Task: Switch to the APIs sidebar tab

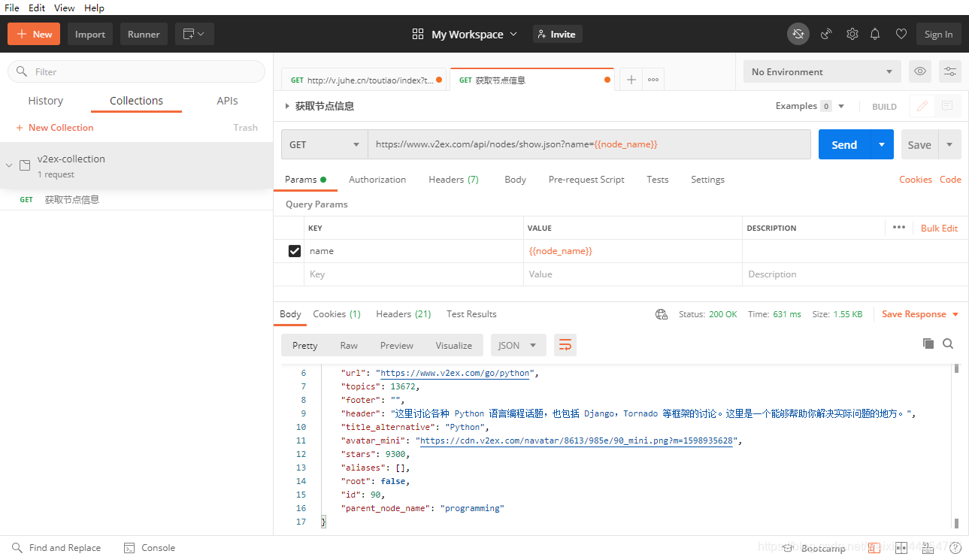Action: (227, 101)
